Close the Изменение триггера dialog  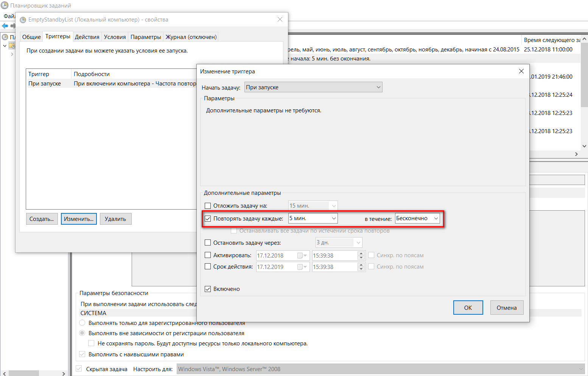pos(521,71)
